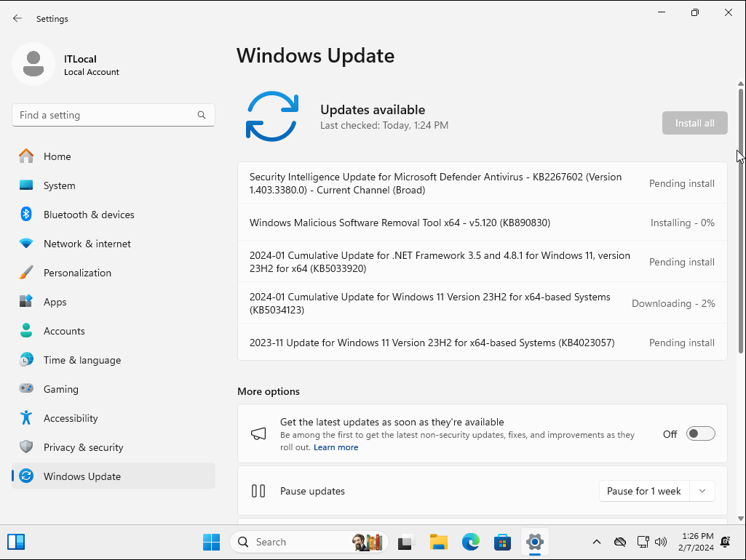Click the Cumulative Update KB5034123 entry
Screen dimensions: 746x560
(x=483, y=303)
